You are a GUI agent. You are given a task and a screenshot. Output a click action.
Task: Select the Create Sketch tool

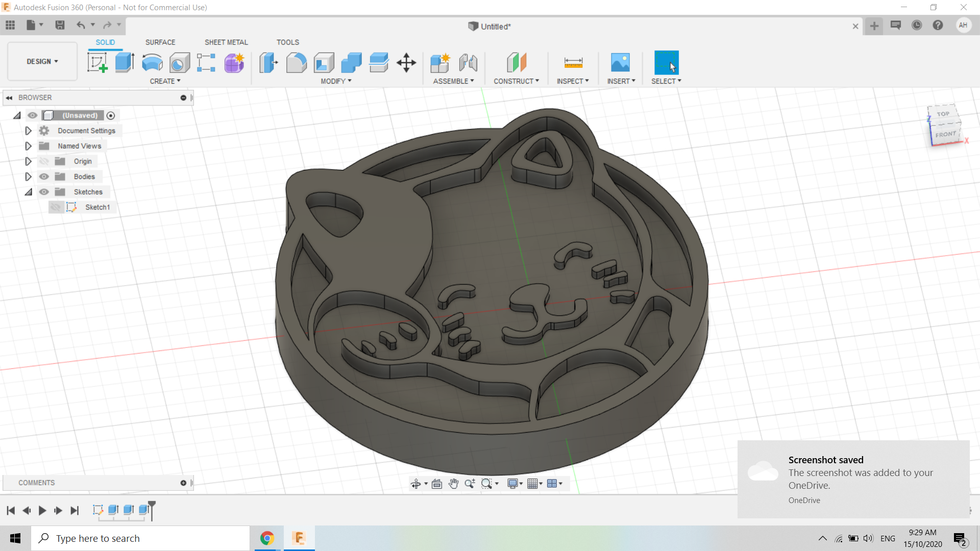(x=97, y=62)
